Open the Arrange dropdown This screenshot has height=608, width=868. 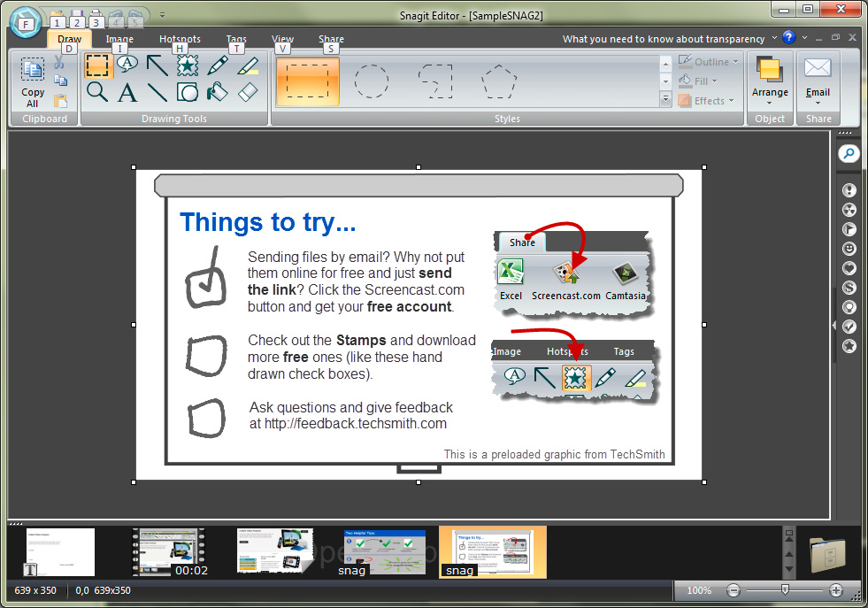tap(770, 81)
